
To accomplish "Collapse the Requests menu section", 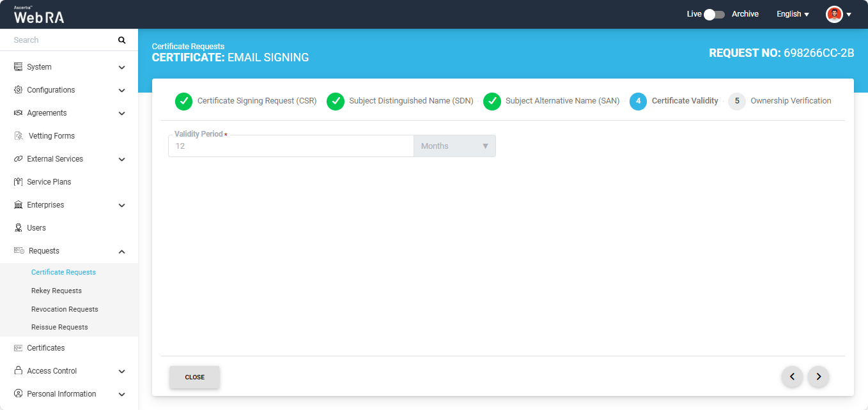I will coord(121,252).
